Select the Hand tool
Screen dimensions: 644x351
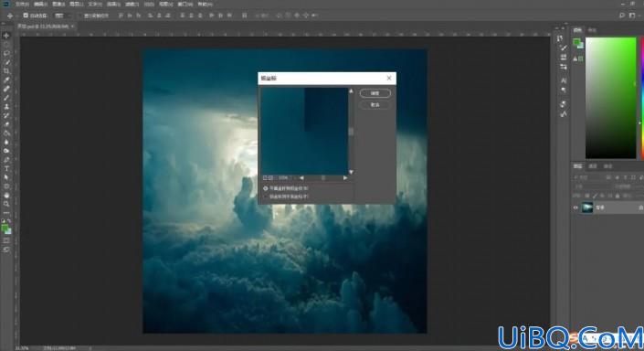(x=6, y=196)
